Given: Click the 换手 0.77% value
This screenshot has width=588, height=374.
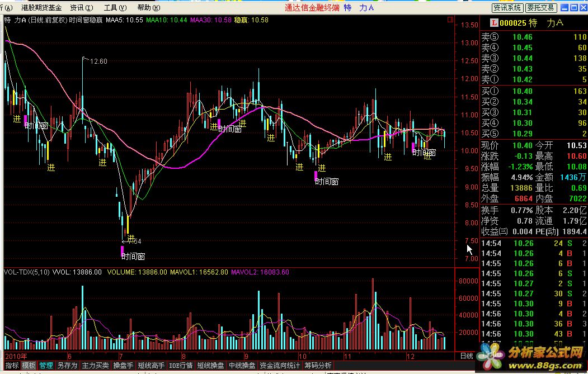Looking at the screenshot, I should (x=521, y=210).
